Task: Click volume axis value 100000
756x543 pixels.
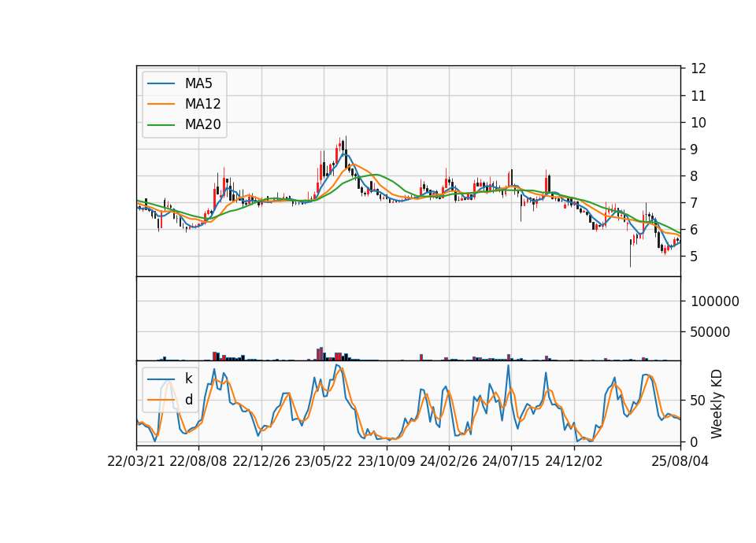Action: [x=715, y=301]
